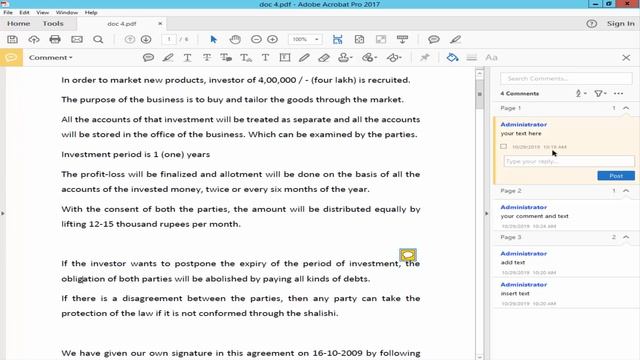Open the fill color picker
Viewport: 640px width, 360px height.
452,58
